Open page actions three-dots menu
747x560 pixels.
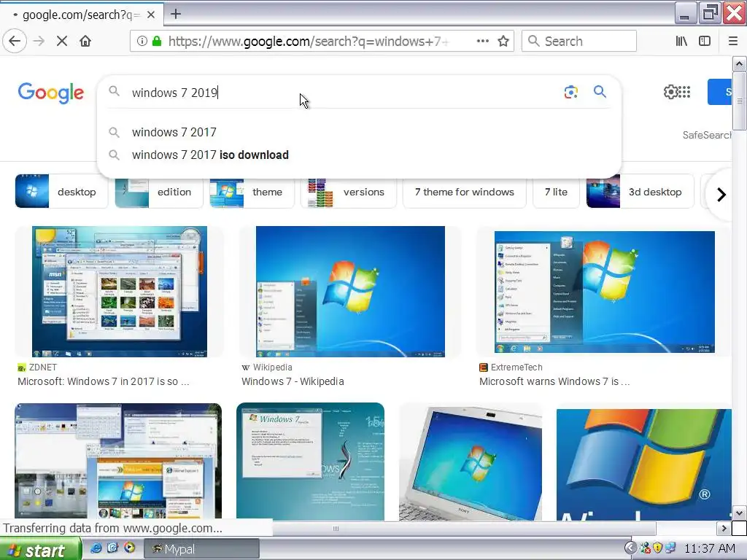pos(483,41)
